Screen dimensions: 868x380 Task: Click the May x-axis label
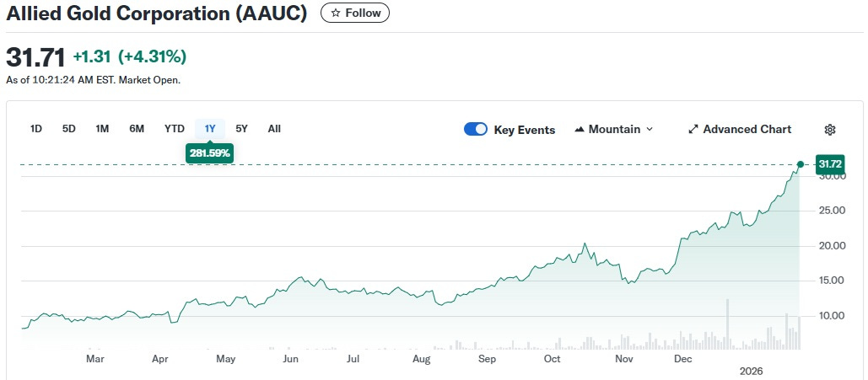point(225,359)
